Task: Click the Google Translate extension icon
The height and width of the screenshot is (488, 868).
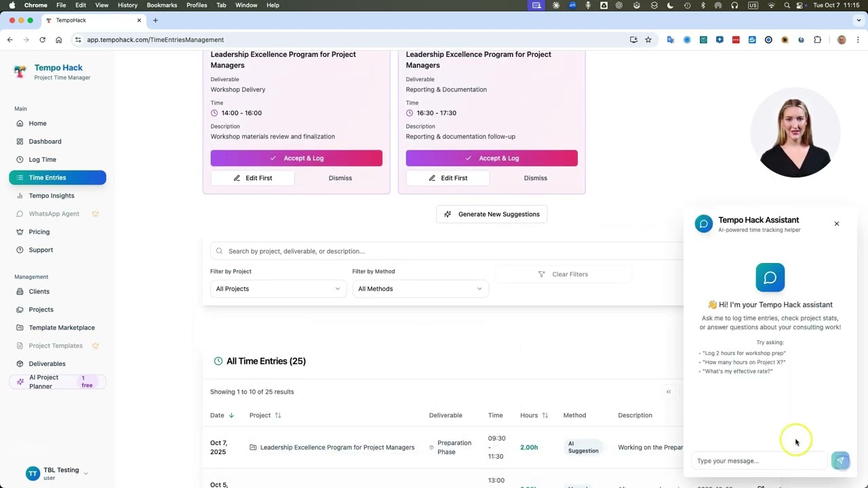Action: coord(671,40)
